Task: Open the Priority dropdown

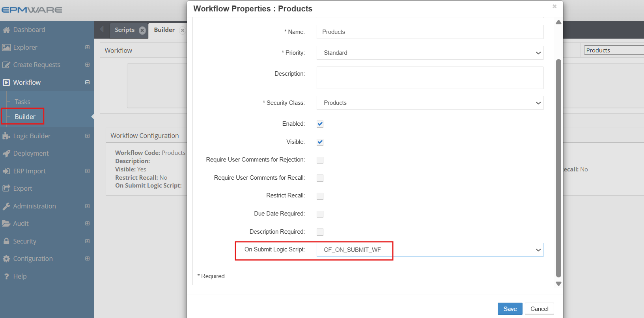Action: click(x=429, y=53)
